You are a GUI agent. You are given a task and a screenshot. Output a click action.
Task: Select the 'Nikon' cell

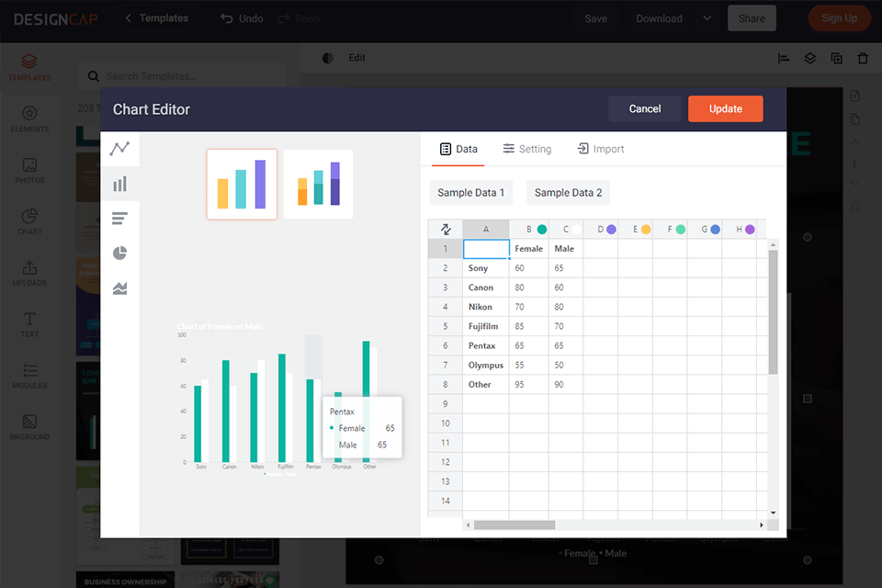tap(486, 307)
